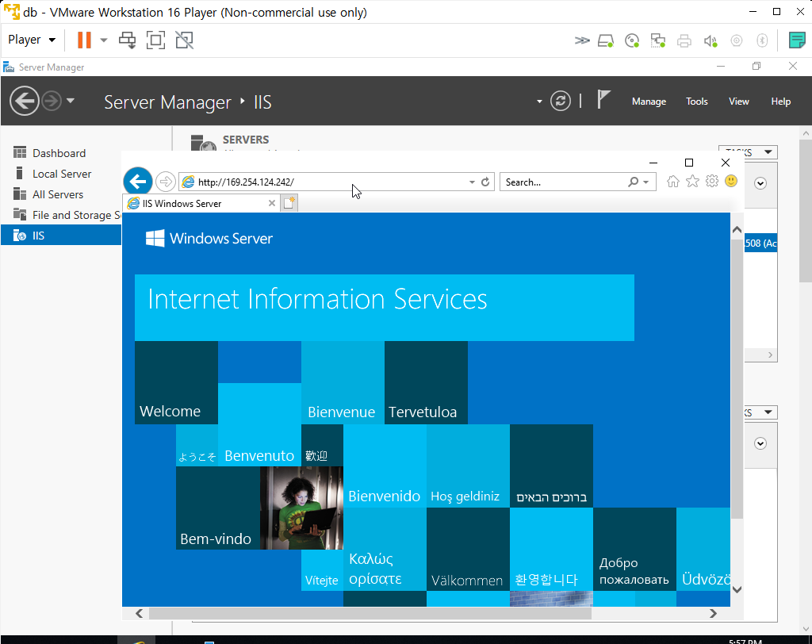Click the VMware printer device icon
812x644 pixels.
pyautogui.click(x=684, y=40)
